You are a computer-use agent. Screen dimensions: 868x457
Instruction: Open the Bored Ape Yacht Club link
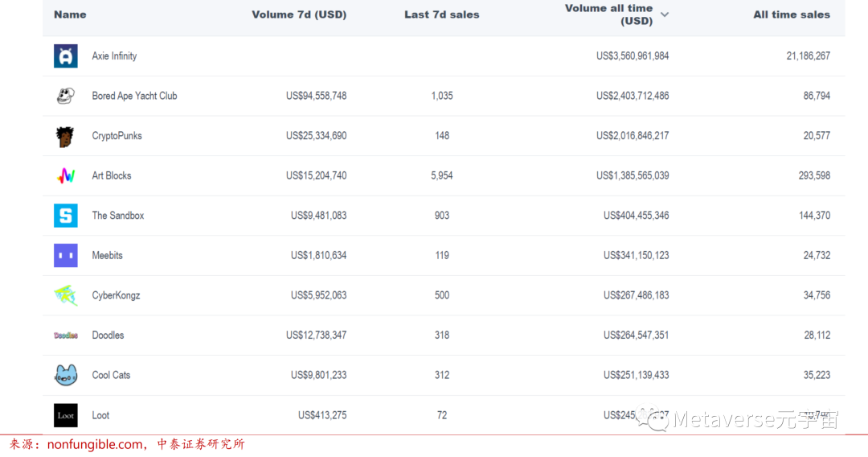pos(134,96)
